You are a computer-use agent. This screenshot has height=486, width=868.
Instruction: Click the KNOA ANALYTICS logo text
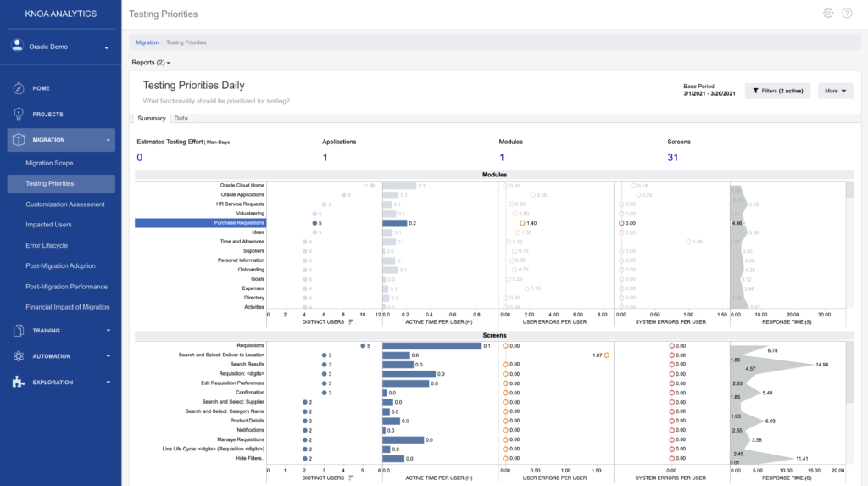[x=61, y=14]
